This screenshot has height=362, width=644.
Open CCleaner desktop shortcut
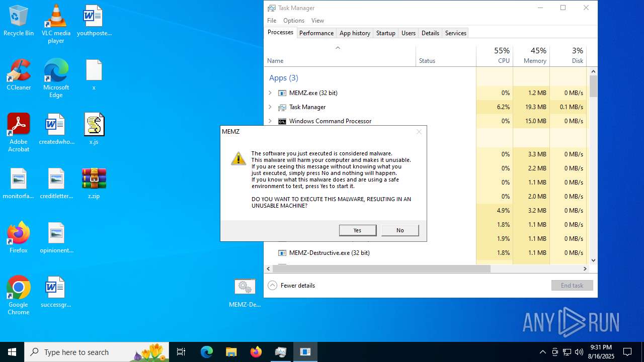(19, 75)
